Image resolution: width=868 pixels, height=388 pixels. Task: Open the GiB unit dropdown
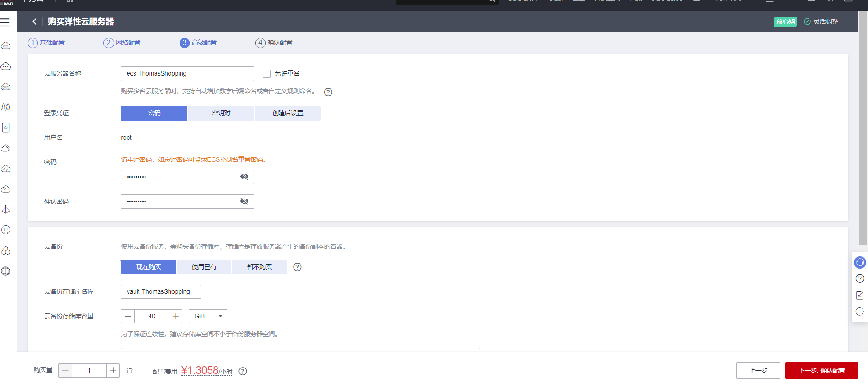coord(208,316)
